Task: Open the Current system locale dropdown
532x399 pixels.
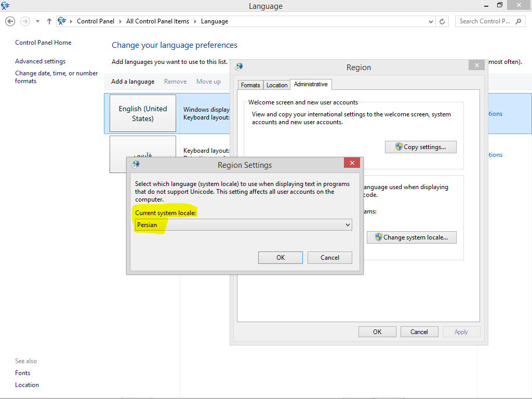Action: point(348,225)
